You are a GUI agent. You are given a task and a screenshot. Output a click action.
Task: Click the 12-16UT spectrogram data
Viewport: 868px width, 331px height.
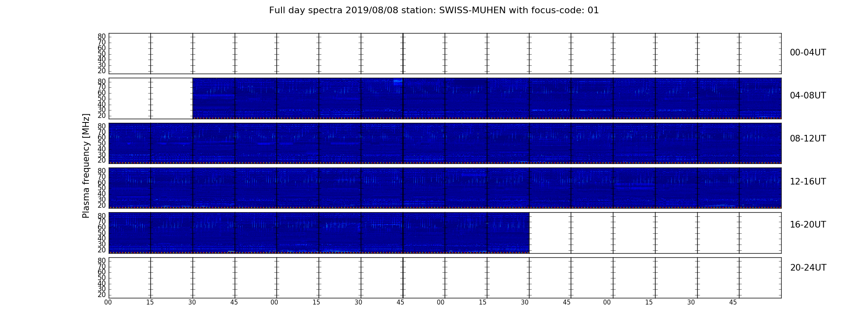[445, 188]
